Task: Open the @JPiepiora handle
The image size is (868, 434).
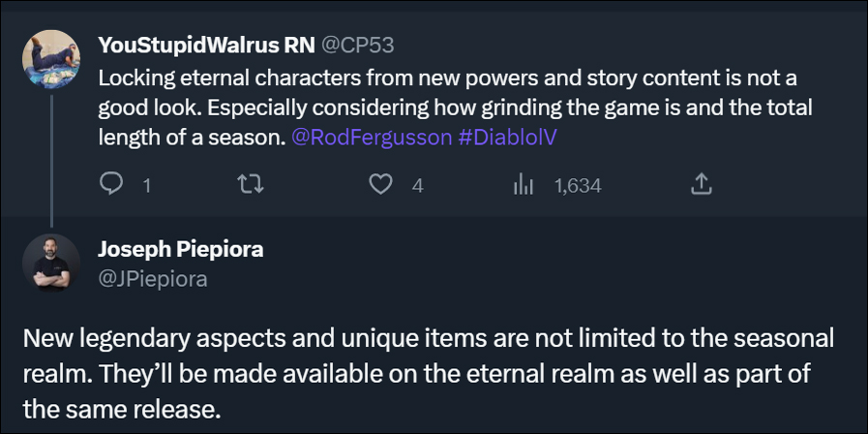Action: pos(152,279)
